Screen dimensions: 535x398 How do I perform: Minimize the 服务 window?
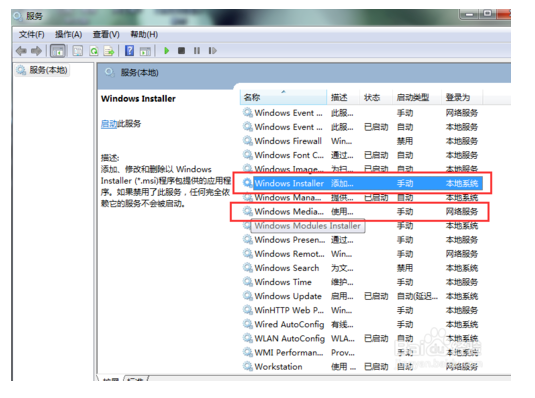coord(470,14)
